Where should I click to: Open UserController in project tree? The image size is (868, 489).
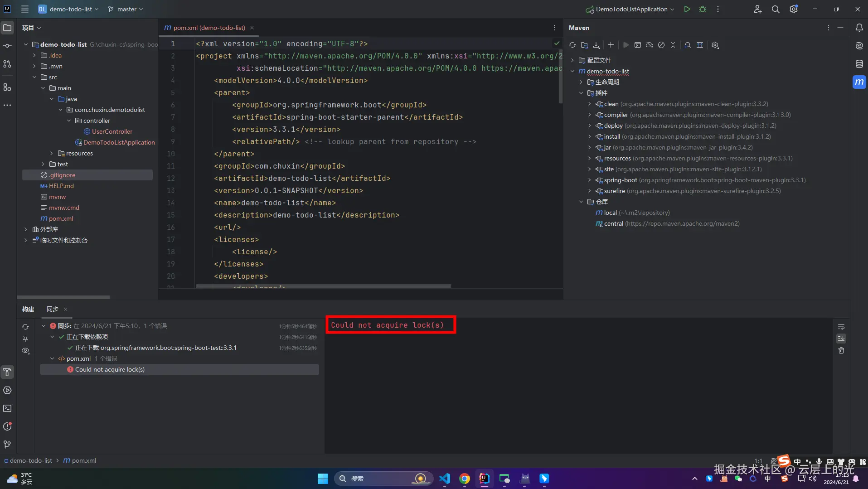click(x=112, y=131)
